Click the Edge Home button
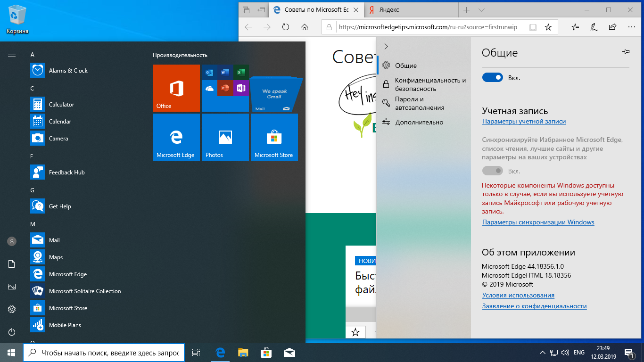Image resolution: width=644 pixels, height=362 pixels. click(305, 27)
